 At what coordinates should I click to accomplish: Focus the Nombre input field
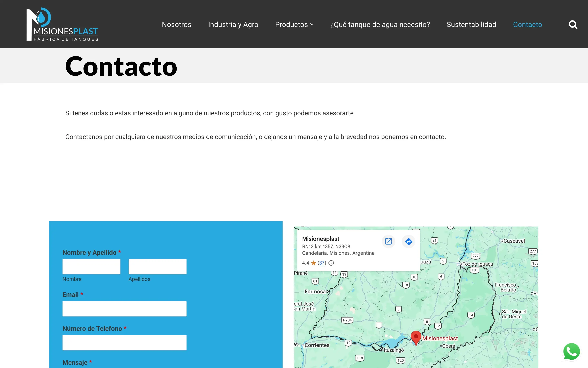point(91,267)
